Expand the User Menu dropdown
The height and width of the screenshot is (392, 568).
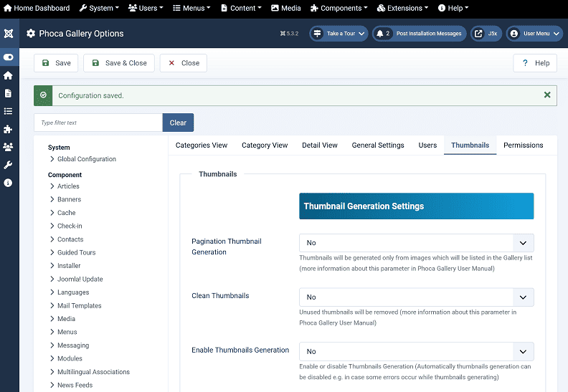pos(534,34)
